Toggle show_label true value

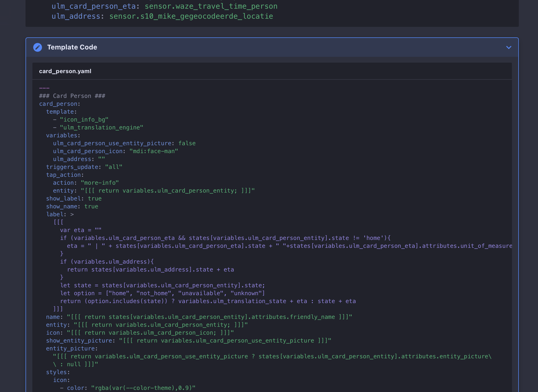[x=94, y=198]
